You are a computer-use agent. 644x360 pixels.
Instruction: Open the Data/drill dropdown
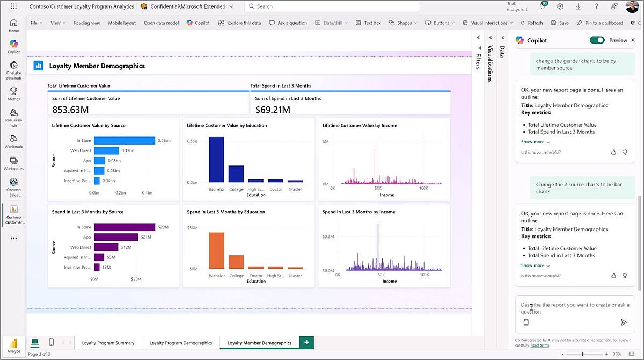332,23
